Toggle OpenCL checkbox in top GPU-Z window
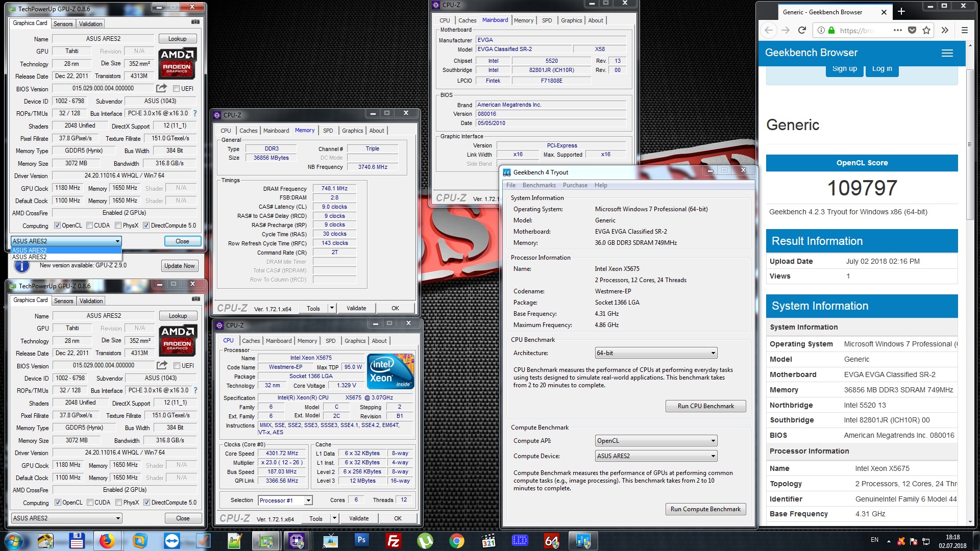The width and height of the screenshot is (980, 551). pyautogui.click(x=57, y=226)
